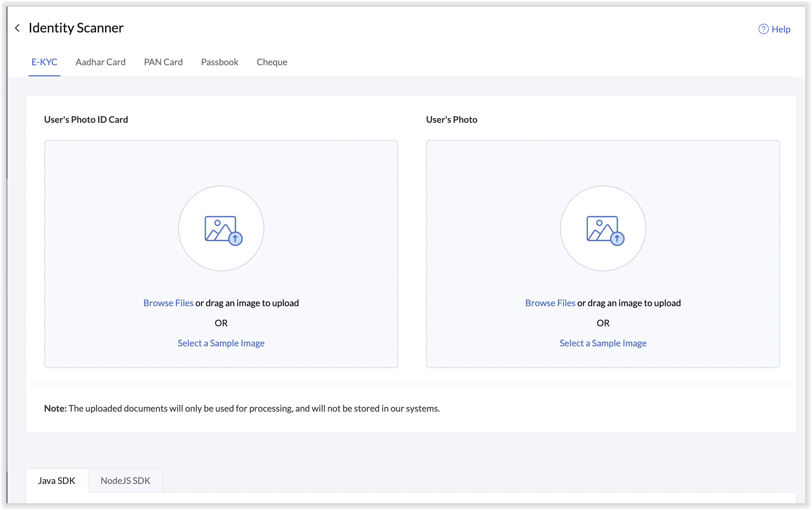Viewport: 812px width, 510px height.
Task: Click the back arrow beside Identity Scanner
Action: (x=17, y=28)
